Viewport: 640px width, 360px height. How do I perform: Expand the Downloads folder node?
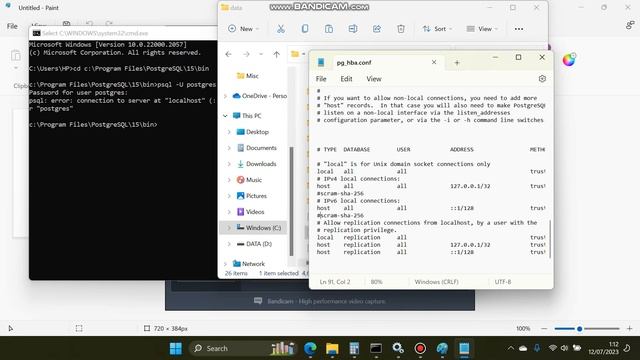(x=229, y=164)
